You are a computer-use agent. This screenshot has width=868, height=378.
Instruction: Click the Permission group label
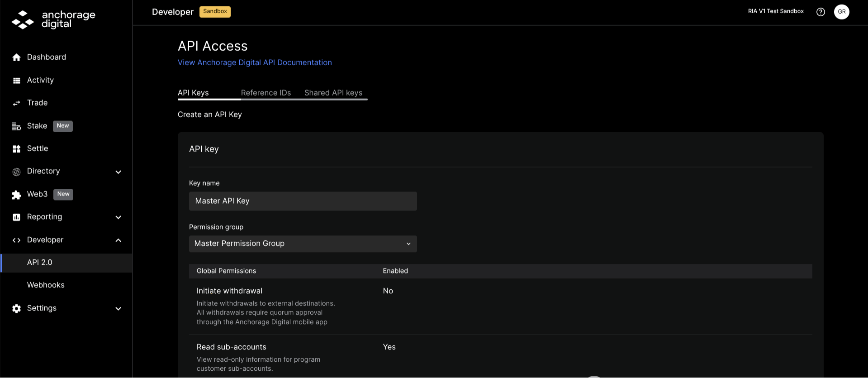[216, 227]
